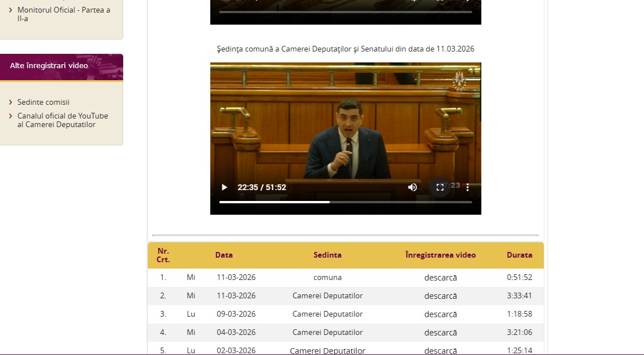Enter fullscreen mode on the video player

[440, 187]
